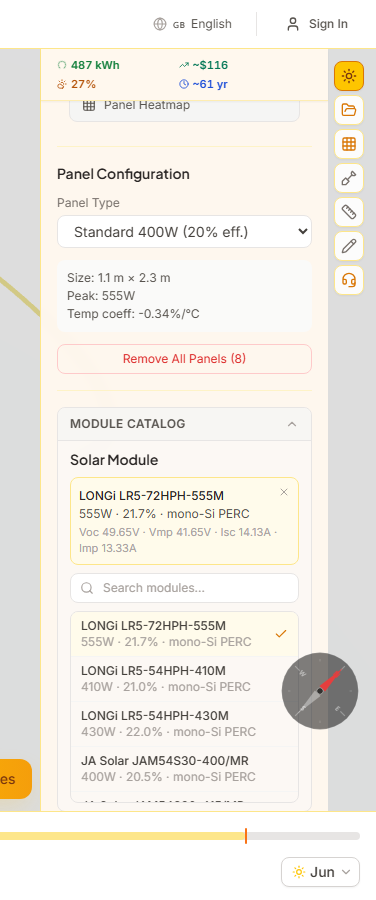Click the 487 kWh value
Screen dimensions: 376x900
click(x=95, y=65)
